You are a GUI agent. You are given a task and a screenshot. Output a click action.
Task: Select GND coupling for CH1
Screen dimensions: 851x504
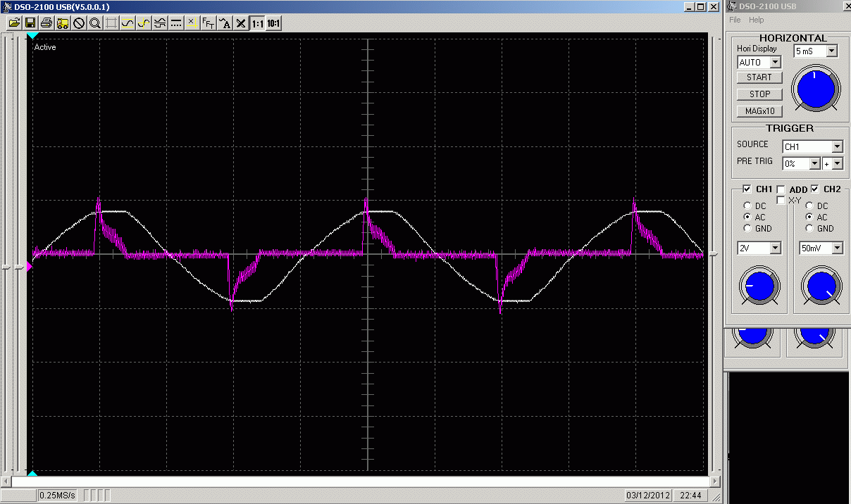click(x=747, y=229)
